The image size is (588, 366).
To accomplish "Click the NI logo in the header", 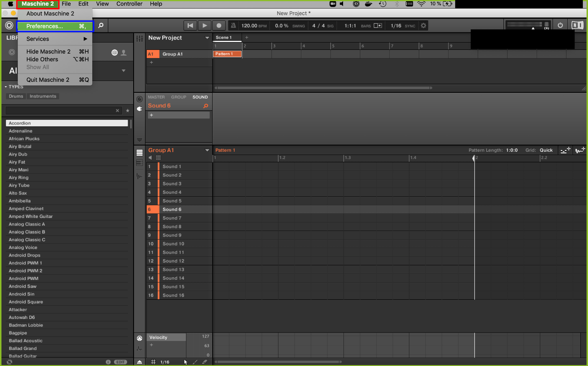I will pyautogui.click(x=577, y=25).
